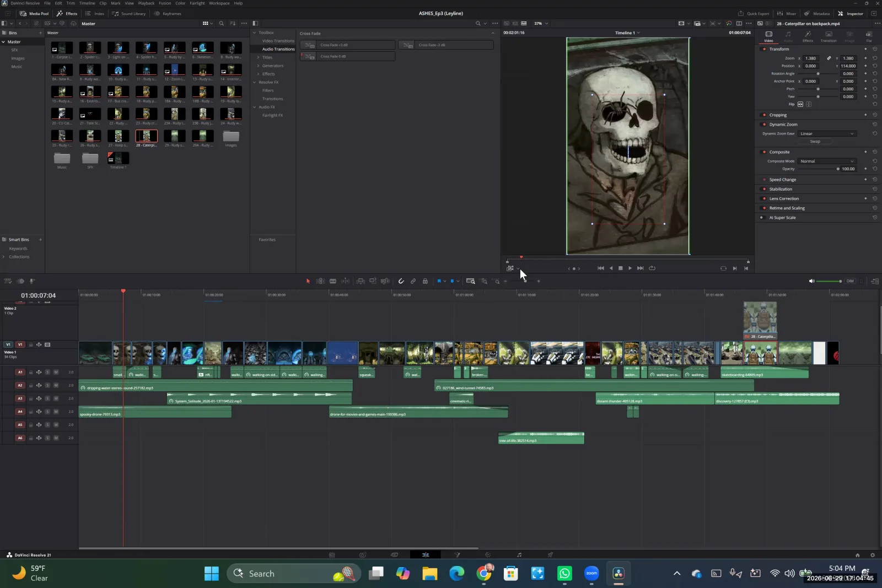
Task: Toggle Transform section enable dot
Action: coord(763,49)
